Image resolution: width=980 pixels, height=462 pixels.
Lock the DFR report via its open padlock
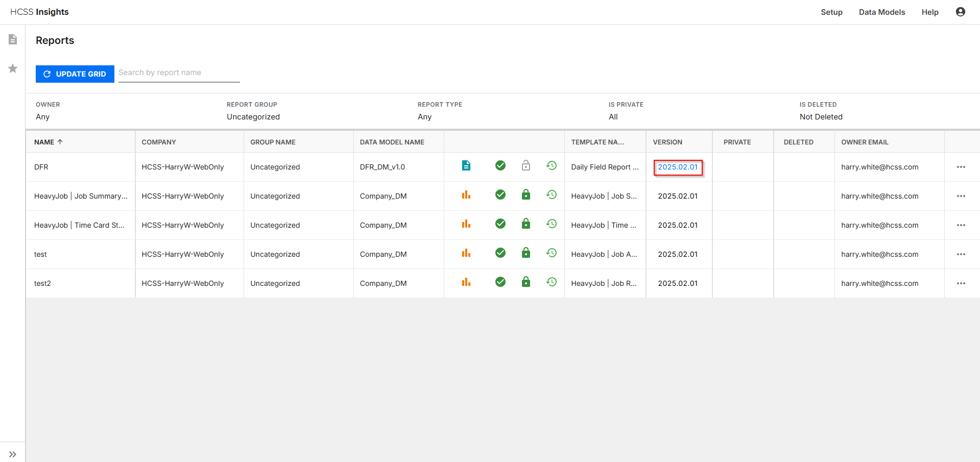[525, 165]
